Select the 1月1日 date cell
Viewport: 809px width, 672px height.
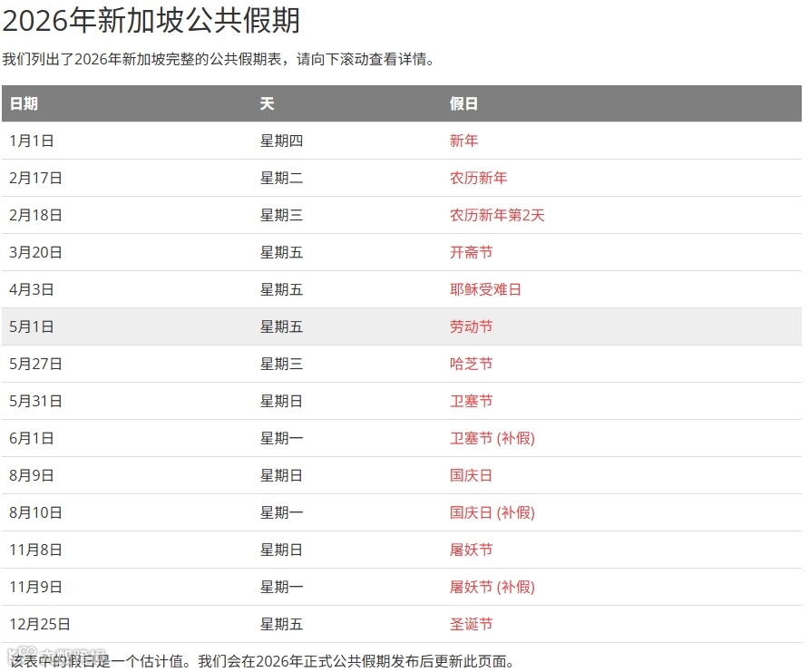(x=32, y=141)
